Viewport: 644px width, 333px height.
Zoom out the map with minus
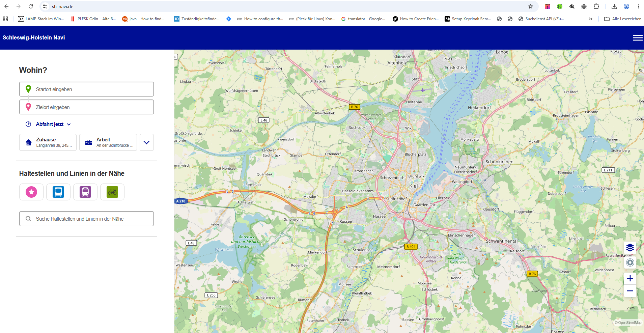(x=630, y=291)
